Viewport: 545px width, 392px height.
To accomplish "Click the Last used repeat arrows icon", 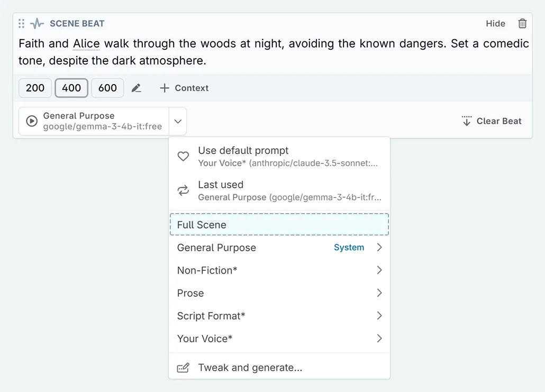I will (x=183, y=190).
